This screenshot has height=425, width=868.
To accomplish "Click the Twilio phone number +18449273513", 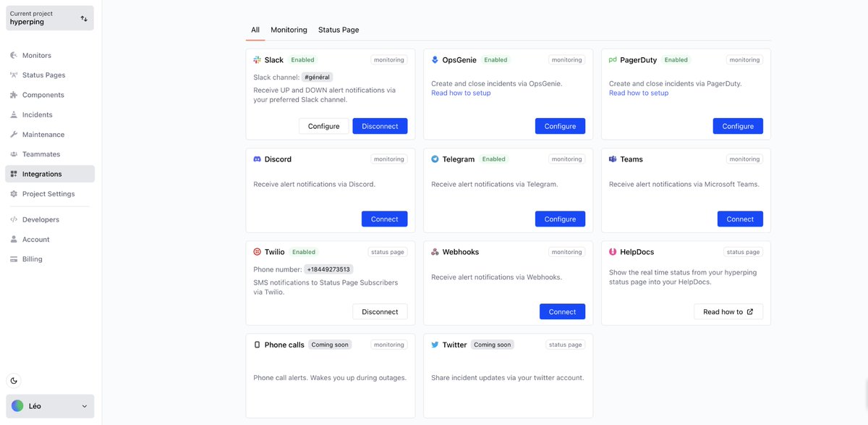I will 328,269.
